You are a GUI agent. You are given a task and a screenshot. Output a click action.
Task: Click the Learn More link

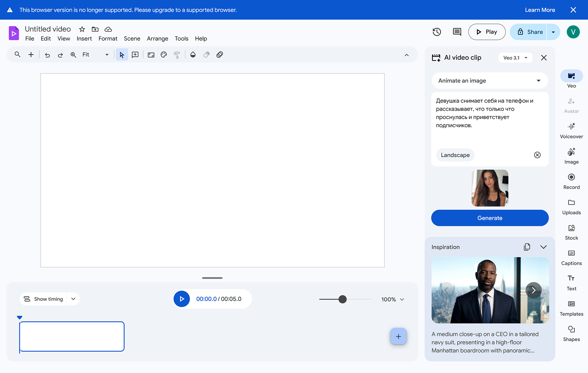coord(540,10)
